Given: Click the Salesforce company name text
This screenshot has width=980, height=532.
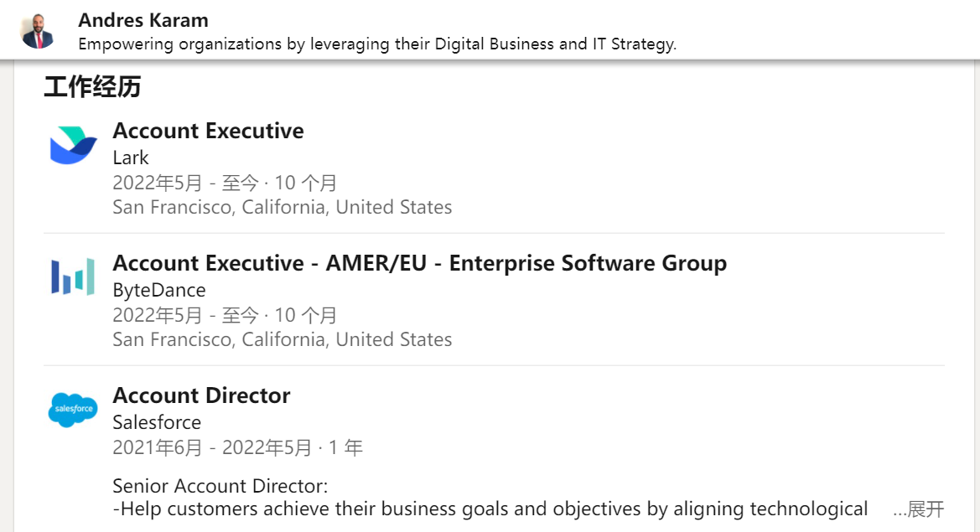Looking at the screenshot, I should [157, 422].
